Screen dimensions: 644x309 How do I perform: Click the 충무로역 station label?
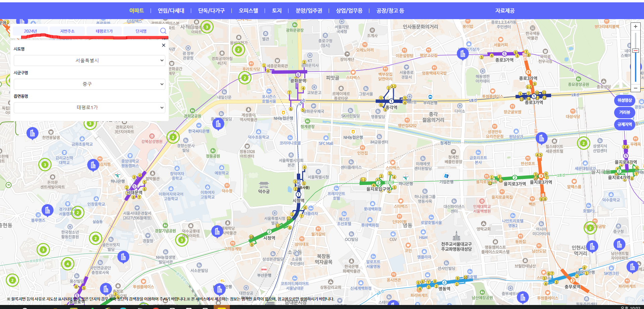click(x=573, y=287)
